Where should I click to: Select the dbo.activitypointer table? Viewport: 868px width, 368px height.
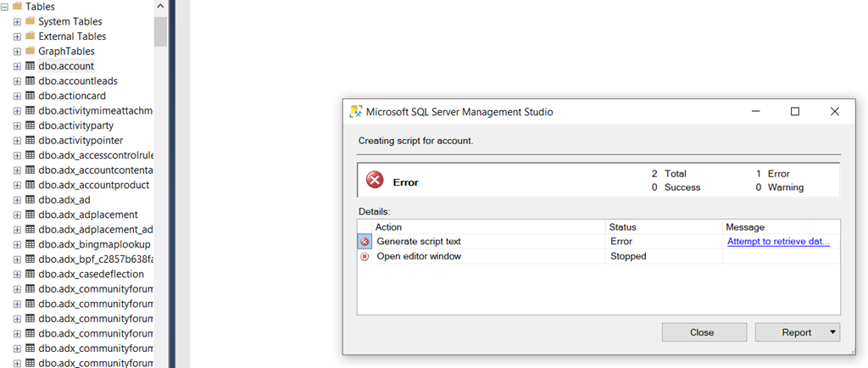coord(81,141)
